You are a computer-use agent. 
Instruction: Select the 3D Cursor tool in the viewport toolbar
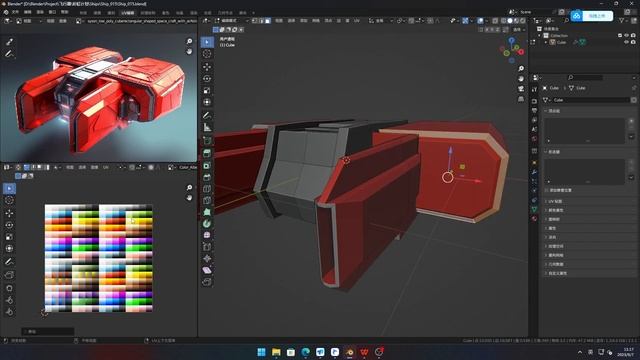coord(207,54)
